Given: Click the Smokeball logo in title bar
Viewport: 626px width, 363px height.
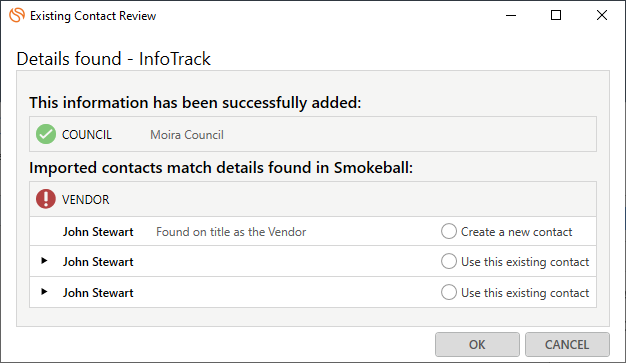Looking at the screenshot, I should (17, 15).
